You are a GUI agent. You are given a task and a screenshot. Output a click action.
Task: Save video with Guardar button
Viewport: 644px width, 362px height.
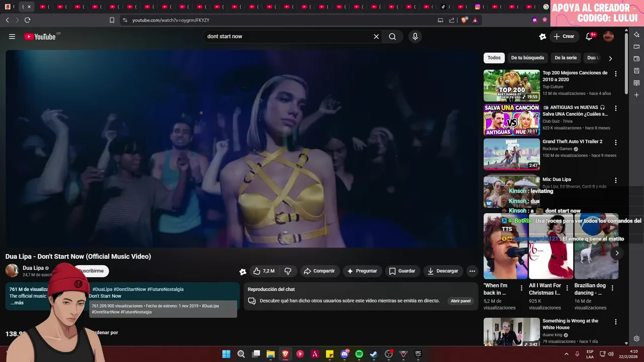402,271
